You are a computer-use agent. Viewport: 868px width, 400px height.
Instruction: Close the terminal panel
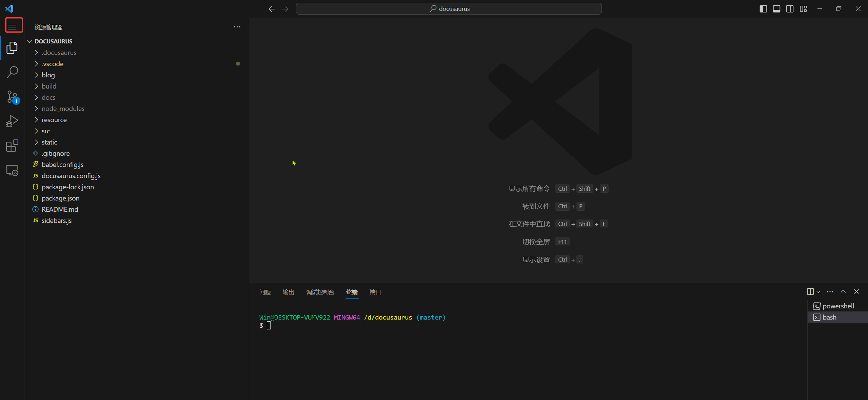[x=856, y=291]
